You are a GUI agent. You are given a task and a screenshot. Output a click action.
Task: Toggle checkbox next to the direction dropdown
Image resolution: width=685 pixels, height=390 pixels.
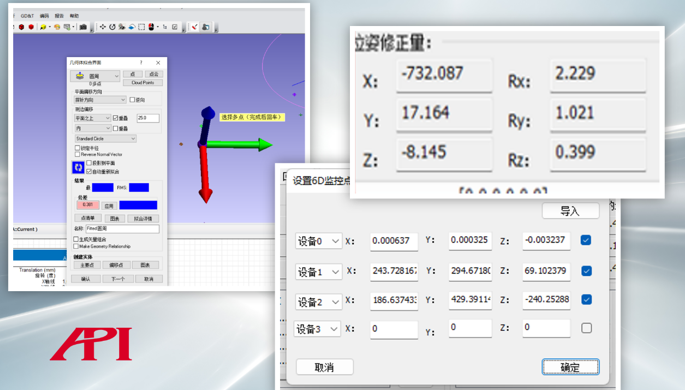pyautogui.click(x=132, y=100)
